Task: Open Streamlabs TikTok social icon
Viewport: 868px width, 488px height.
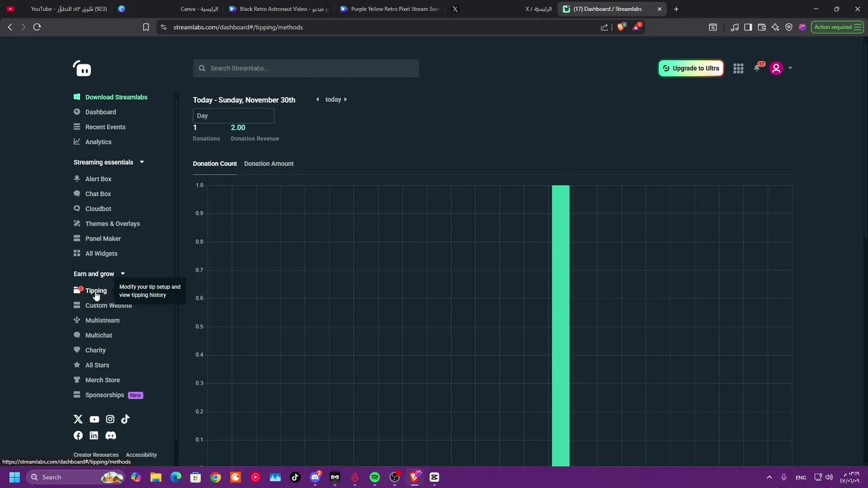Action: point(125,420)
